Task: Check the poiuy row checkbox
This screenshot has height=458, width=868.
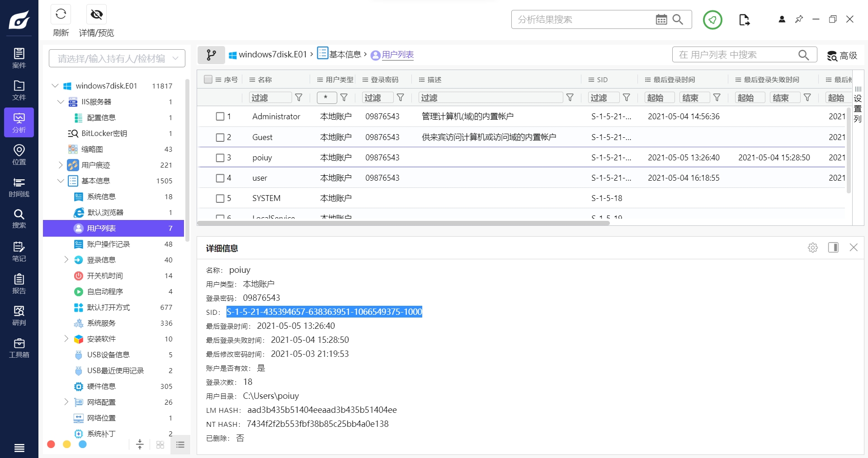Action: pyautogui.click(x=220, y=158)
